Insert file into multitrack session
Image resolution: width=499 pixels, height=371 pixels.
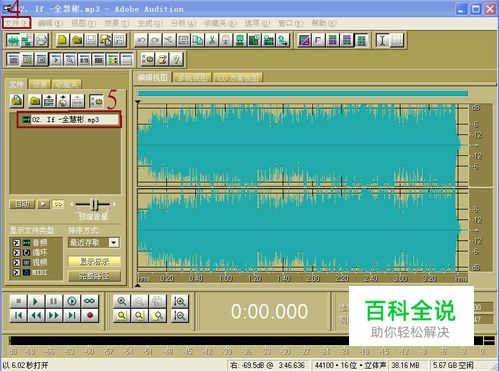[x=49, y=101]
